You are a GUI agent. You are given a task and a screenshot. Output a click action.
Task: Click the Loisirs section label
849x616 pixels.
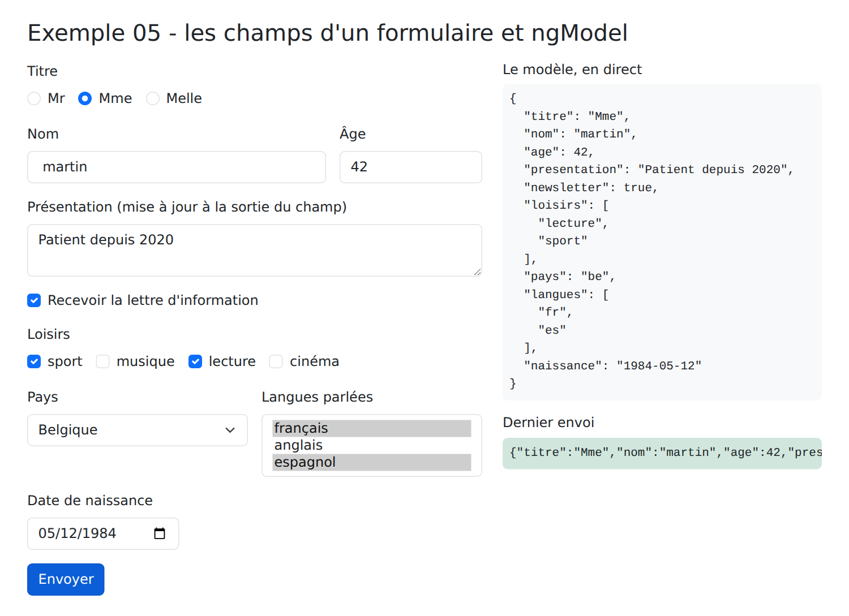(49, 334)
